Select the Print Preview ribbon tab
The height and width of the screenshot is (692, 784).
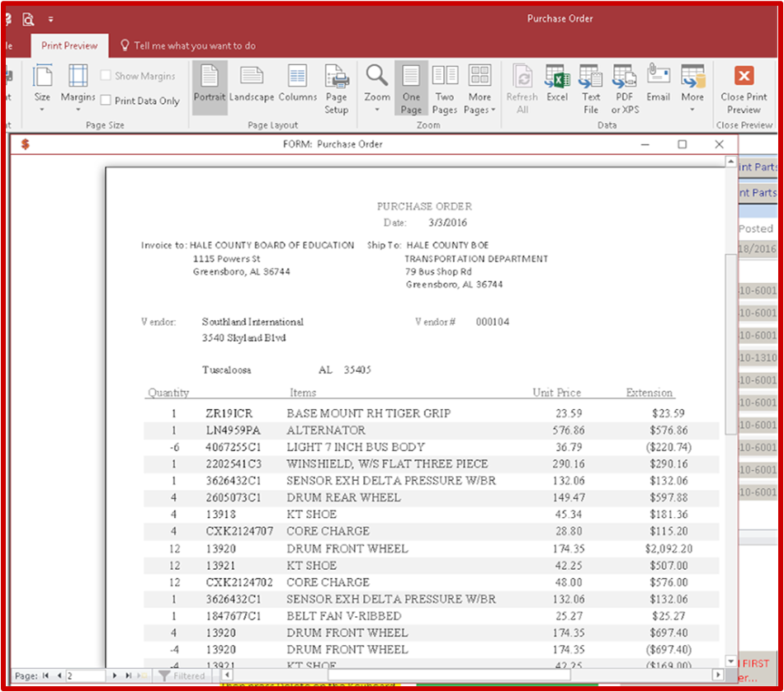click(x=69, y=45)
